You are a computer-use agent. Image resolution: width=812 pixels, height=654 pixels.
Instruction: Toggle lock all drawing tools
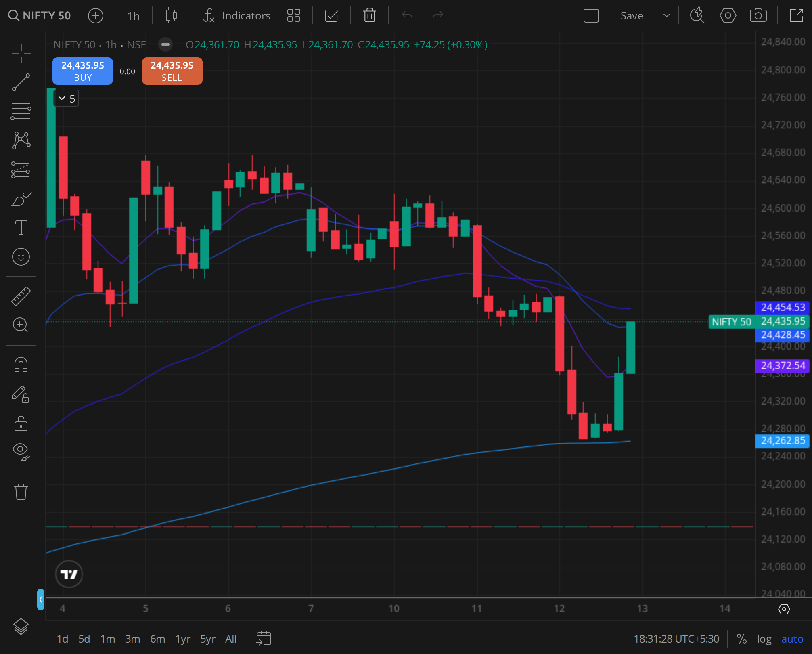[x=21, y=423]
